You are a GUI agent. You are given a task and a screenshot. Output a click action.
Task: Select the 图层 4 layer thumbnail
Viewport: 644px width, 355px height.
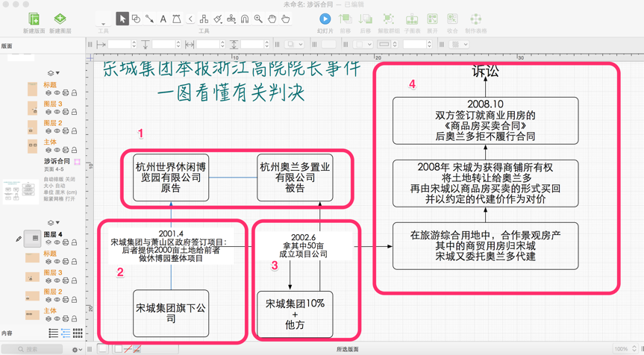32,239
